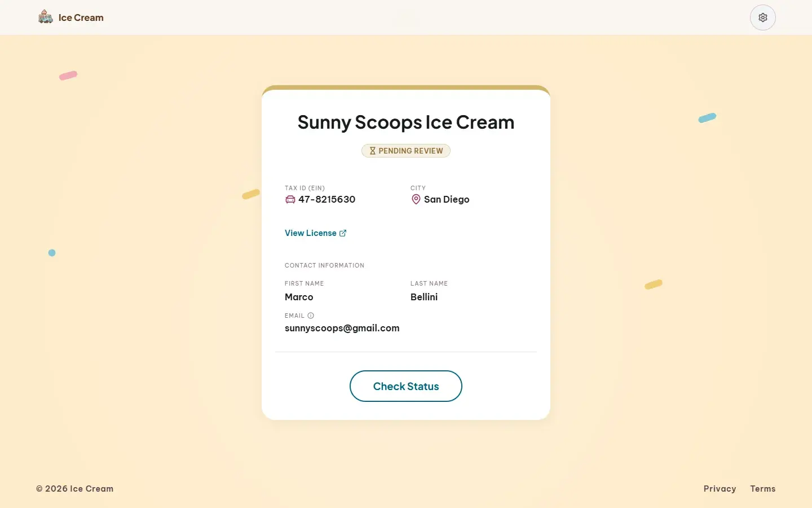Click the hourglass icon in Pending Review badge
812x508 pixels.
[372, 151]
